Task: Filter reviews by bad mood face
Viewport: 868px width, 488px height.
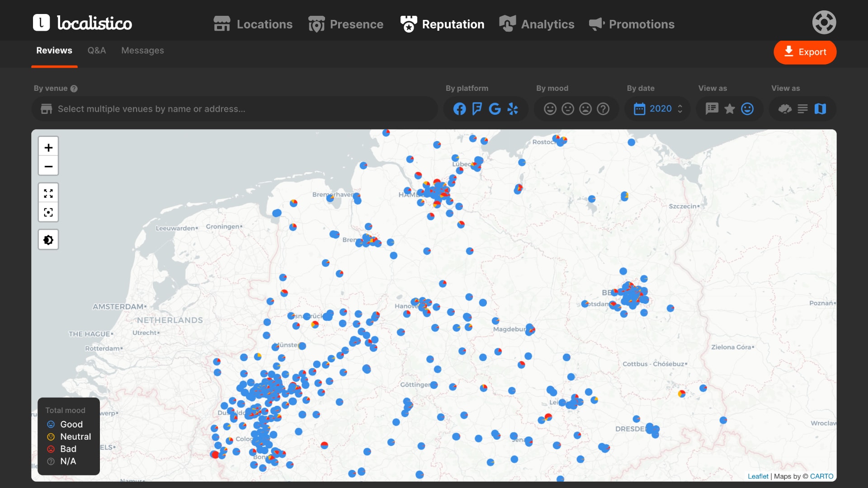Action: pos(585,109)
